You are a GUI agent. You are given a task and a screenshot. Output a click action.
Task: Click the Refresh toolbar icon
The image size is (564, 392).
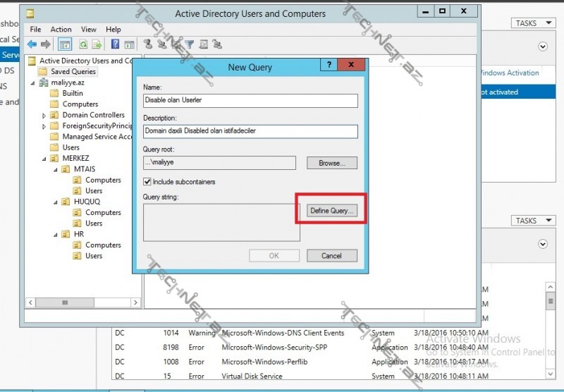point(83,44)
